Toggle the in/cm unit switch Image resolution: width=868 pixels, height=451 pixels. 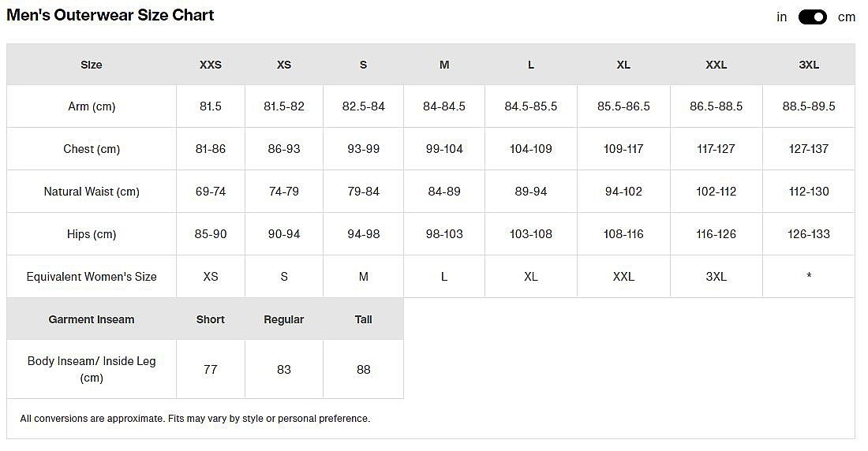click(812, 17)
